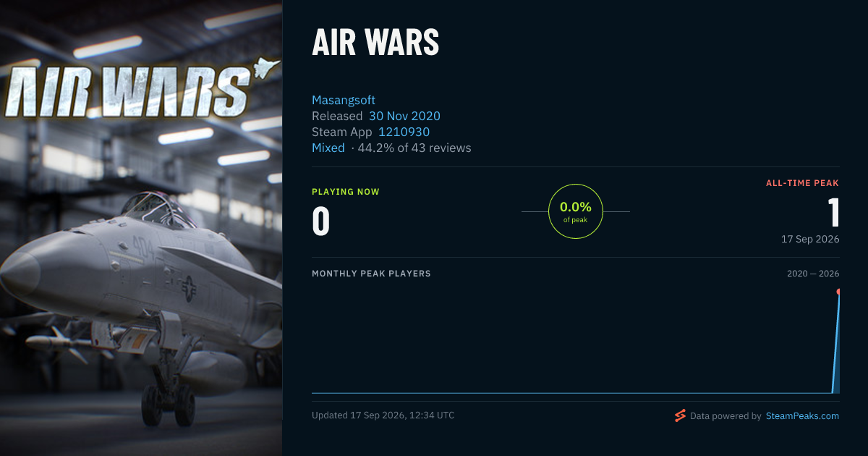The width and height of the screenshot is (868, 456).
Task: Click the Mixed review rating
Action: (328, 148)
